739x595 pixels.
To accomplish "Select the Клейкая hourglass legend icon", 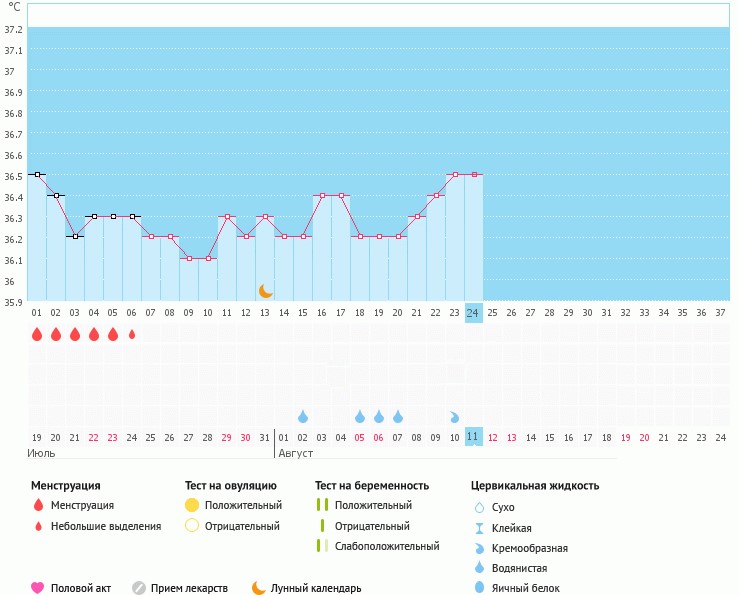I will pos(480,528).
